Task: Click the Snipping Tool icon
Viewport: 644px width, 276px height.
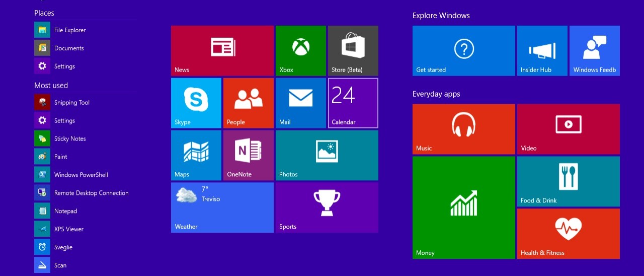Action: (42, 103)
